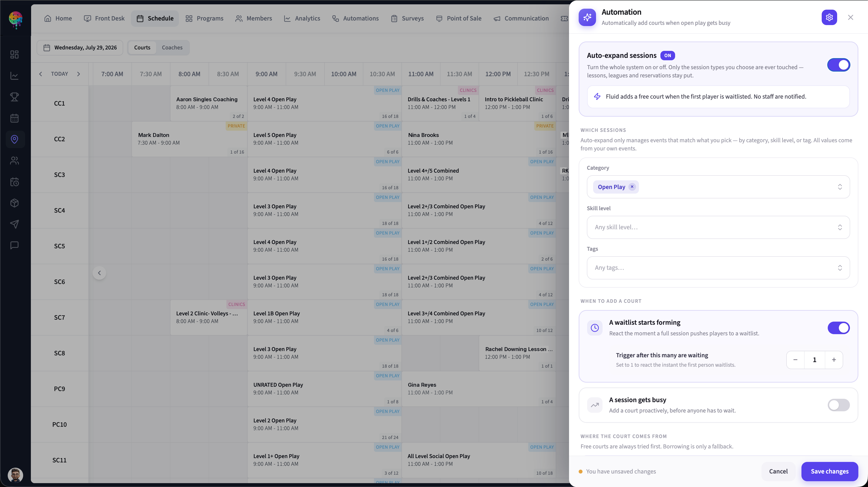Open the Intro to Pickleball Clinic event
Image resolution: width=868 pixels, height=487 pixels.
pyautogui.click(x=517, y=103)
